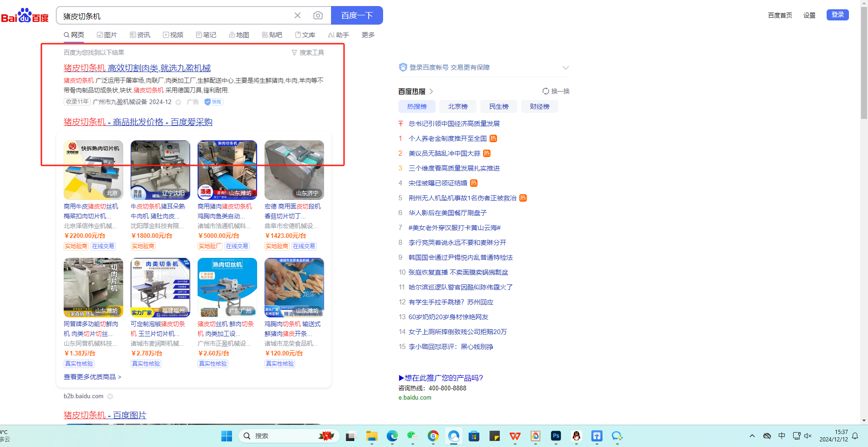The height and width of the screenshot is (447, 868).
Task: Click the 登录 login button
Action: coord(837,15)
